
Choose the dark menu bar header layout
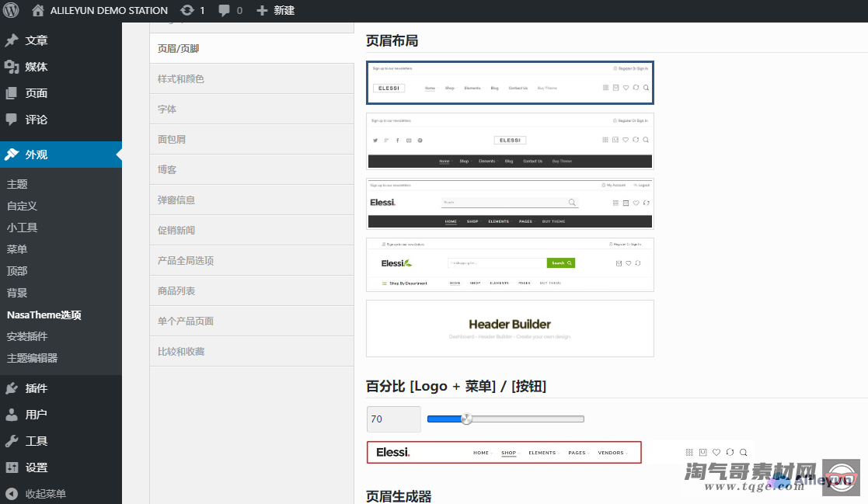(x=510, y=141)
